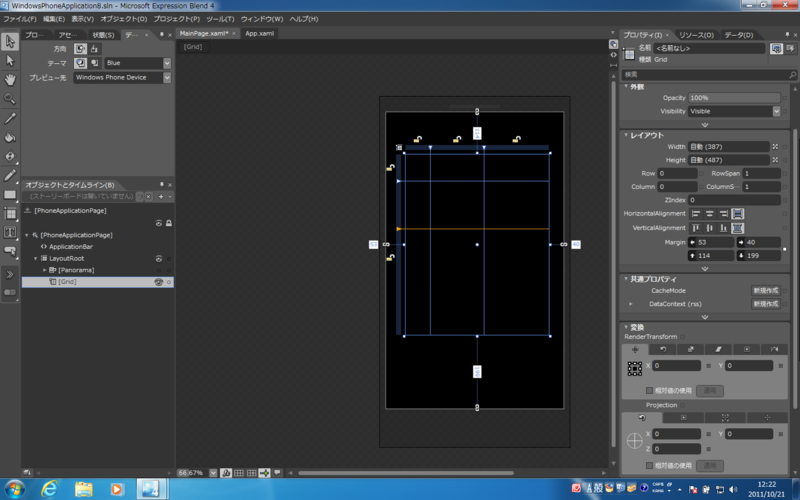Select the Selection arrow tool
Image resolution: width=800 pixels, height=500 pixels.
click(10, 41)
